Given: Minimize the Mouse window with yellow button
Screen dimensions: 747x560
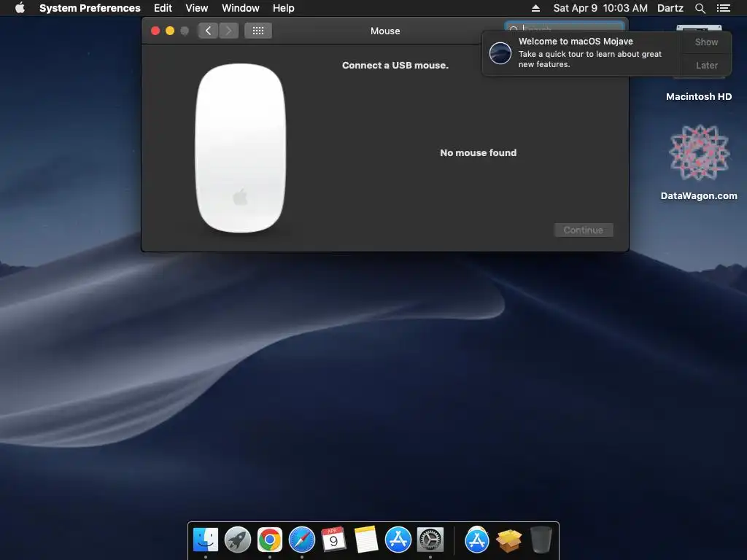Looking at the screenshot, I should coord(169,31).
